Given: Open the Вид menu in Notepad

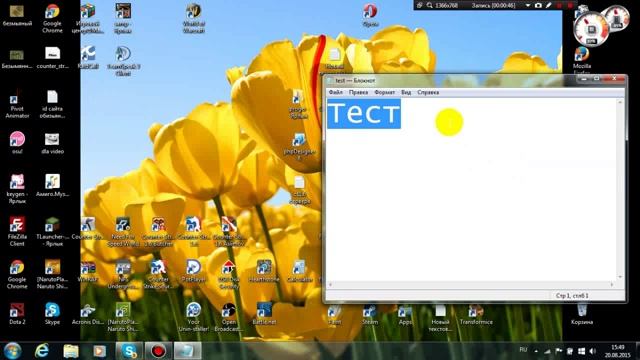Looking at the screenshot, I should pyautogui.click(x=406, y=92).
